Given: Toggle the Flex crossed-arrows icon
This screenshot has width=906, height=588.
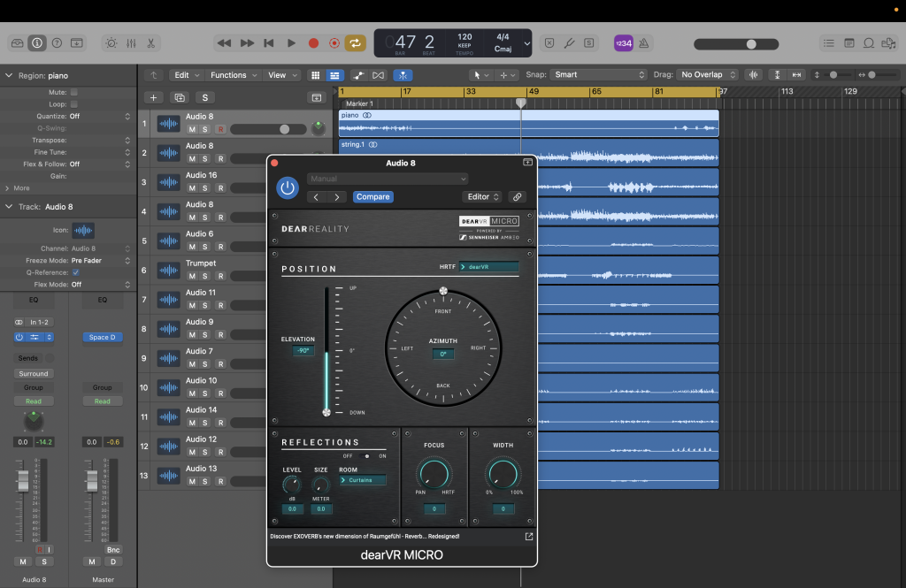Looking at the screenshot, I should click(x=378, y=75).
